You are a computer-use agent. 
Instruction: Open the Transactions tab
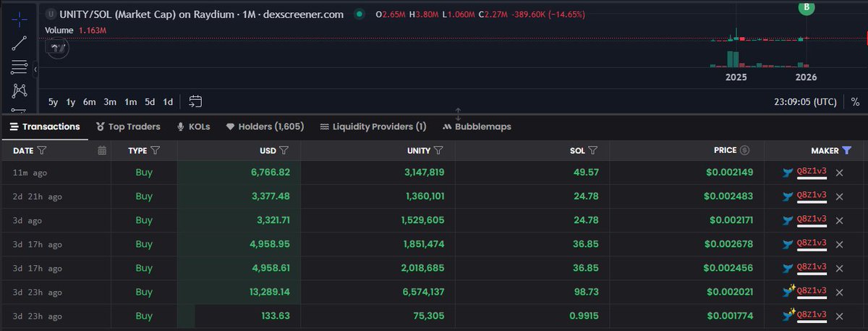click(45, 127)
